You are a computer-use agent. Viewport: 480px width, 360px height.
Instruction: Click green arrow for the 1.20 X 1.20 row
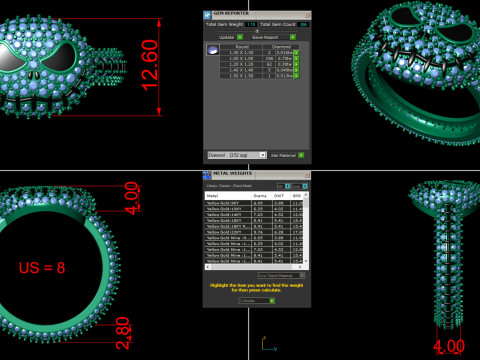click(296, 65)
